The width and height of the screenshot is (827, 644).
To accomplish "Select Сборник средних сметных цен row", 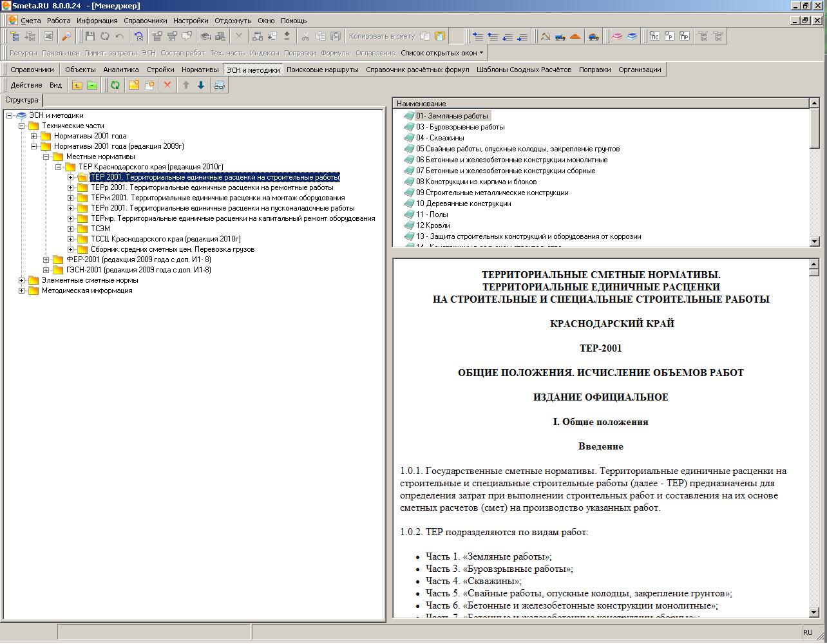I will [x=173, y=249].
